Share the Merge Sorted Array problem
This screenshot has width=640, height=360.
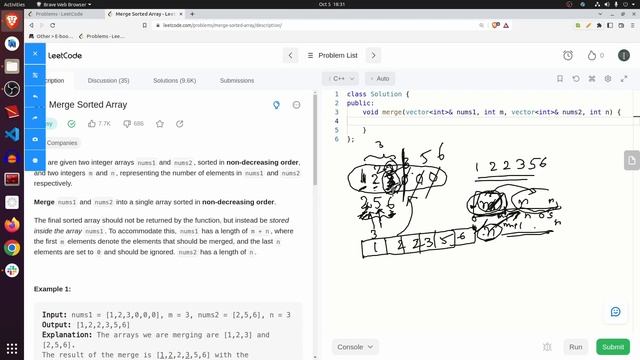(180, 124)
